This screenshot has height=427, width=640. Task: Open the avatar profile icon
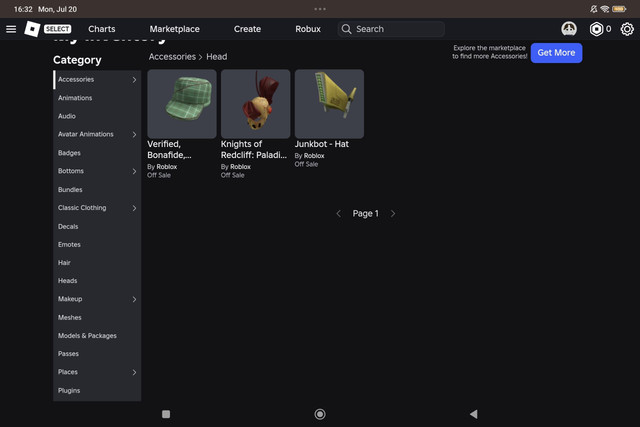pyautogui.click(x=569, y=29)
